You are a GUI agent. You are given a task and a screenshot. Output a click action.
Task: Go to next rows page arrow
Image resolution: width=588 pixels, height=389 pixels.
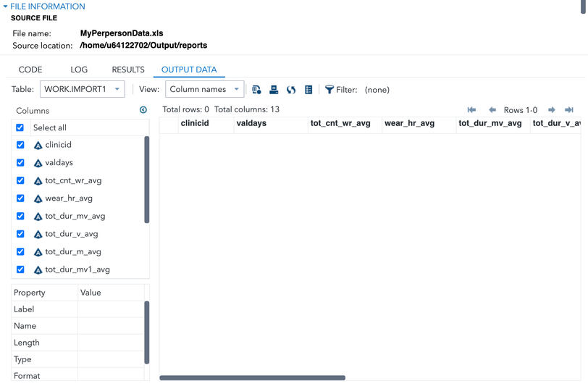[x=551, y=110]
